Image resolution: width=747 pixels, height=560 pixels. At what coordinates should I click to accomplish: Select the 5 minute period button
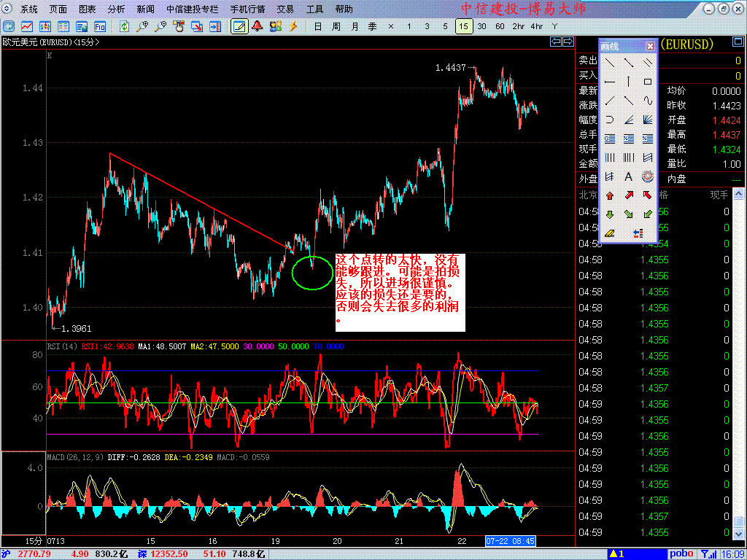coord(445,27)
